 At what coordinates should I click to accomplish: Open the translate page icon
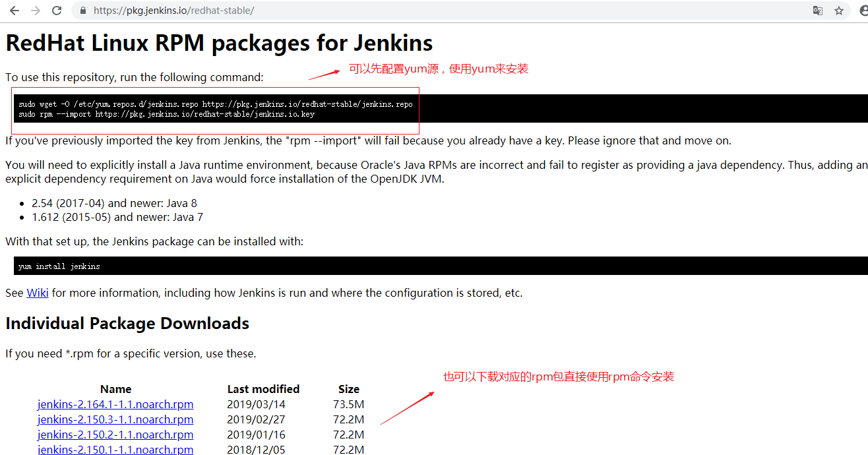click(818, 11)
